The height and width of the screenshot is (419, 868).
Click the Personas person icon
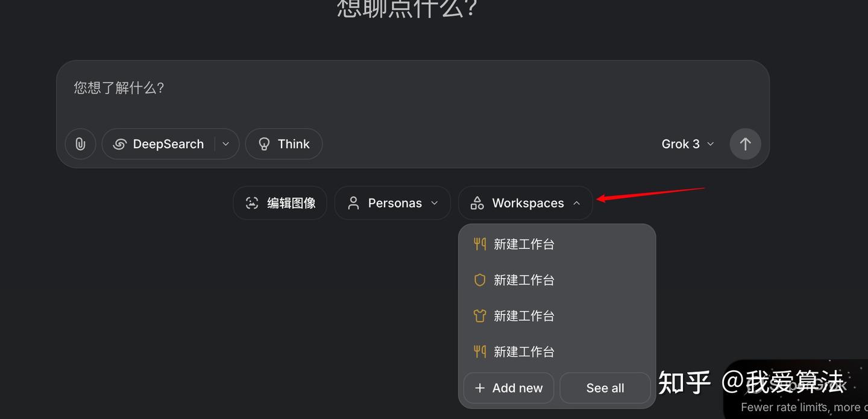click(353, 203)
